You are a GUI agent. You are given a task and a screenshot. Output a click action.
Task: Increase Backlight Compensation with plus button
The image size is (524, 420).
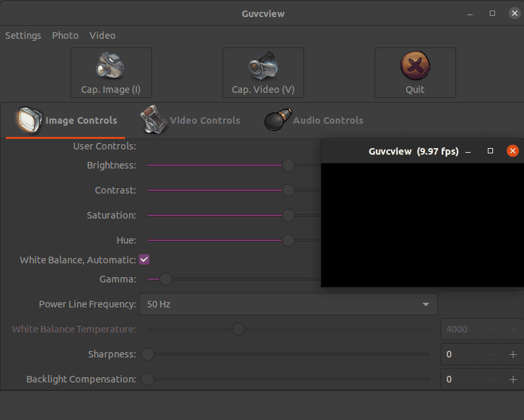pos(513,379)
